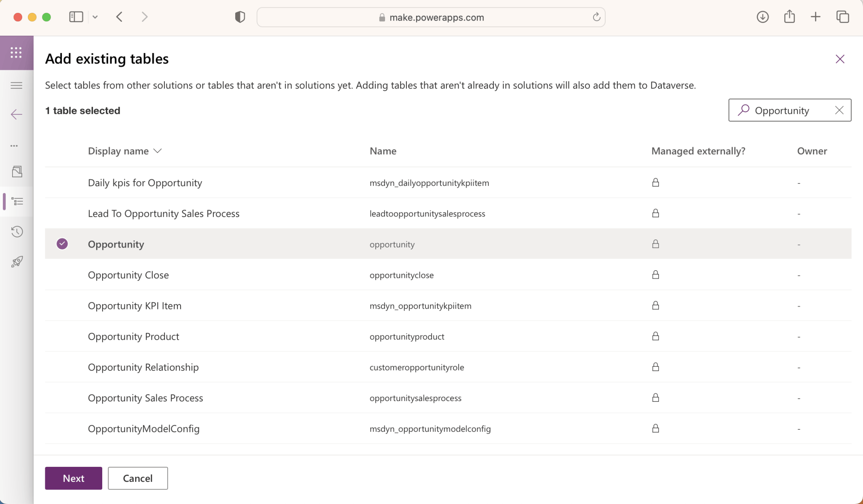This screenshot has width=863, height=504.
Task: Clear the Opportunity search text
Action: [839, 110]
